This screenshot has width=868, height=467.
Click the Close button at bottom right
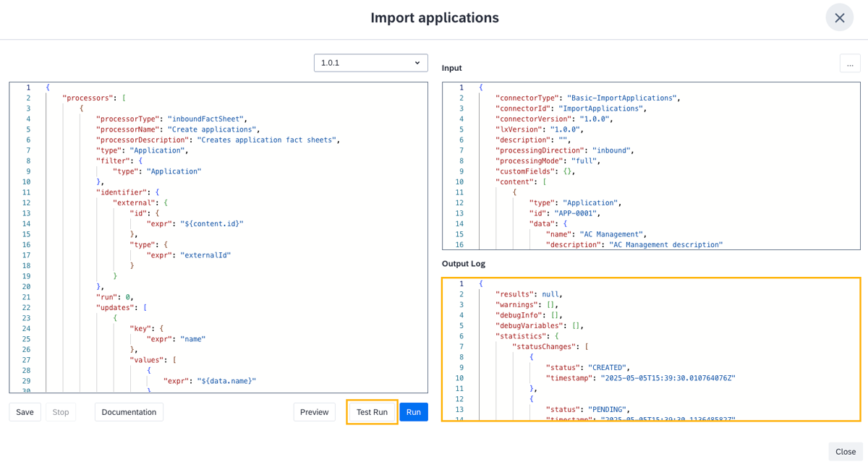(x=846, y=452)
